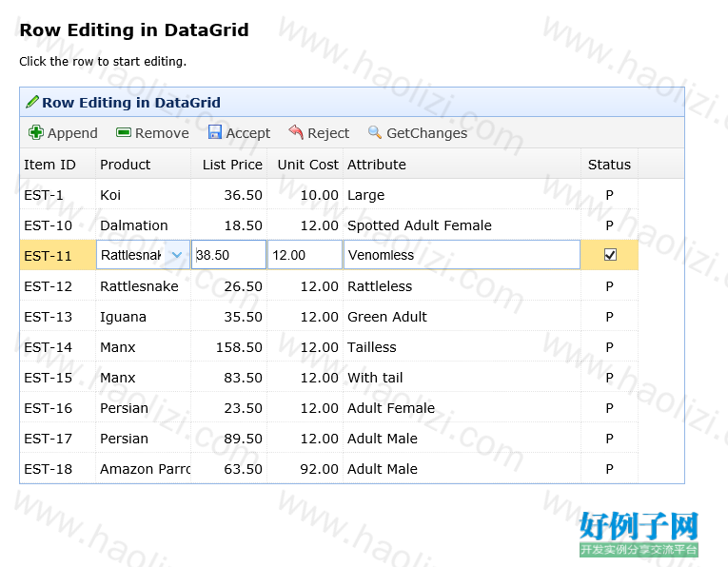Click the With tail attribute cell
The width and height of the screenshot is (728, 567).
462,377
